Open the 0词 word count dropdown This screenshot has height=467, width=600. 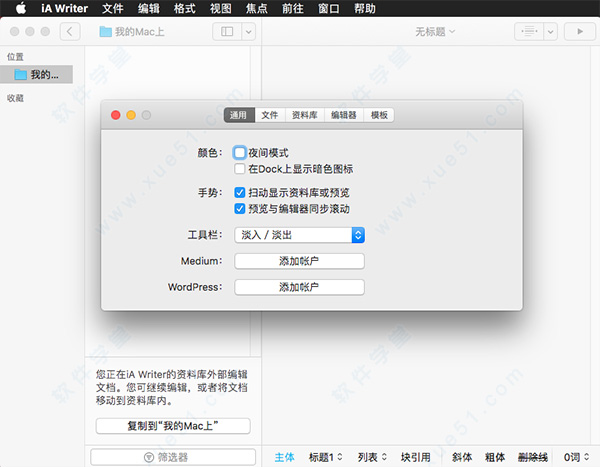576,457
